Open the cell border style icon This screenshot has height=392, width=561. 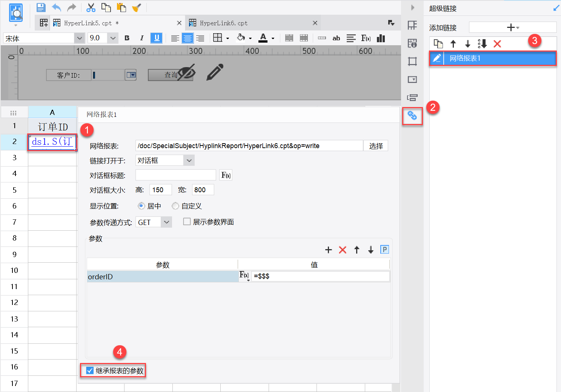(218, 38)
